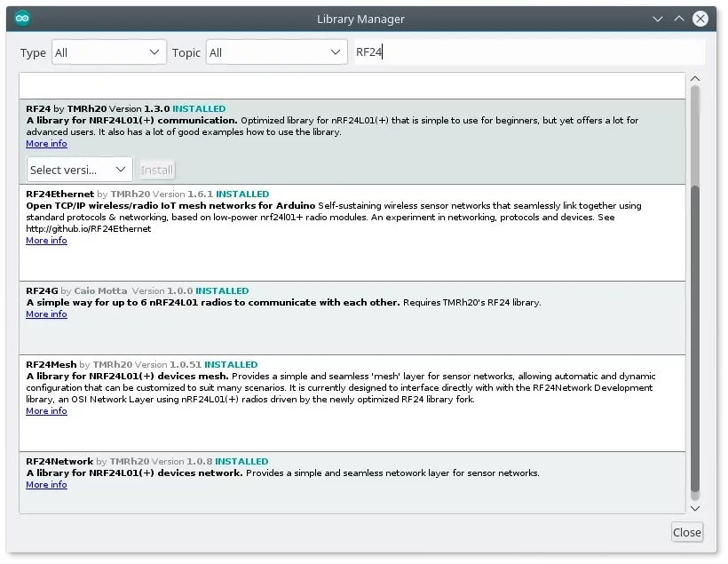Image resolution: width=728 pixels, height=564 pixels.
Task: Open More info link for RF24G
Action: coord(46,314)
